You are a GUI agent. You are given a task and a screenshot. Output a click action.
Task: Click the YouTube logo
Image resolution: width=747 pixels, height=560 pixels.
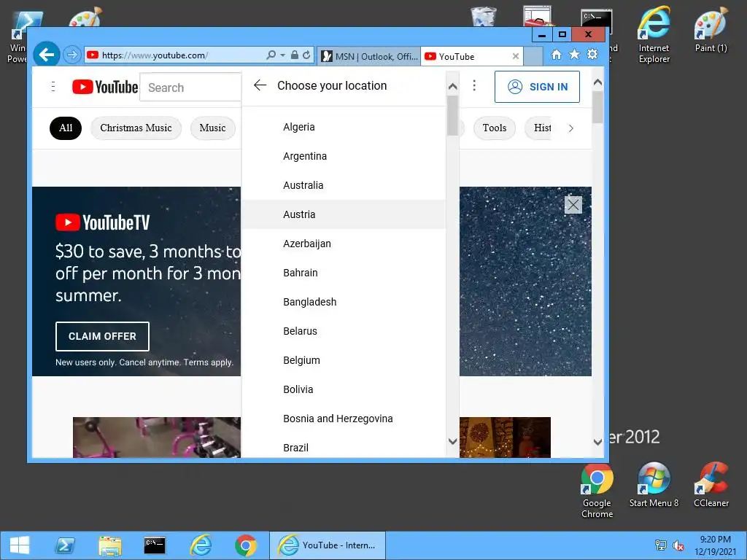(x=105, y=87)
